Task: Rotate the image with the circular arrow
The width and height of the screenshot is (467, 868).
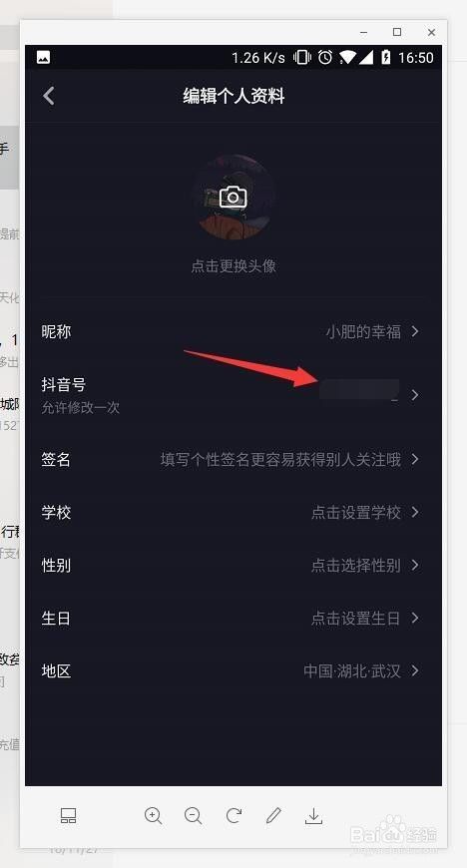Action: [233, 815]
